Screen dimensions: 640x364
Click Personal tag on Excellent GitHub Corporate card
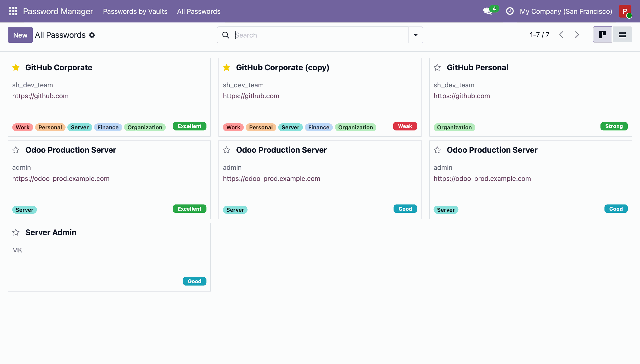pyautogui.click(x=50, y=127)
